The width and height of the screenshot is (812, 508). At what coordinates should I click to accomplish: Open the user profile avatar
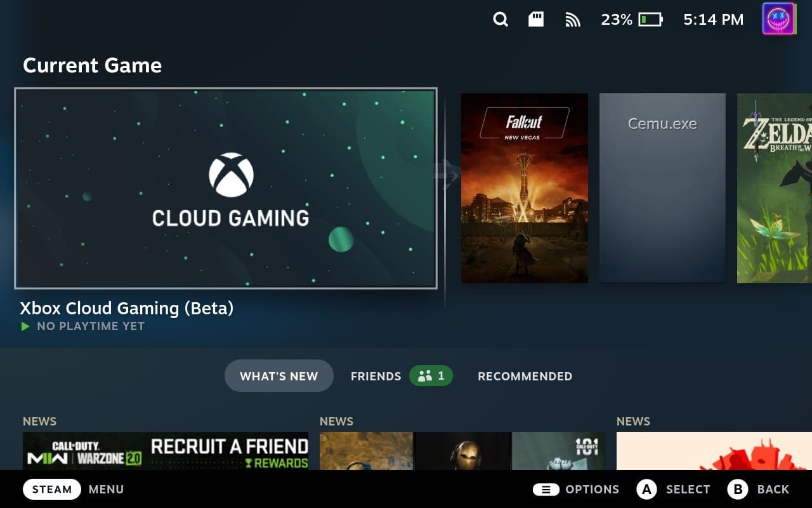(779, 19)
